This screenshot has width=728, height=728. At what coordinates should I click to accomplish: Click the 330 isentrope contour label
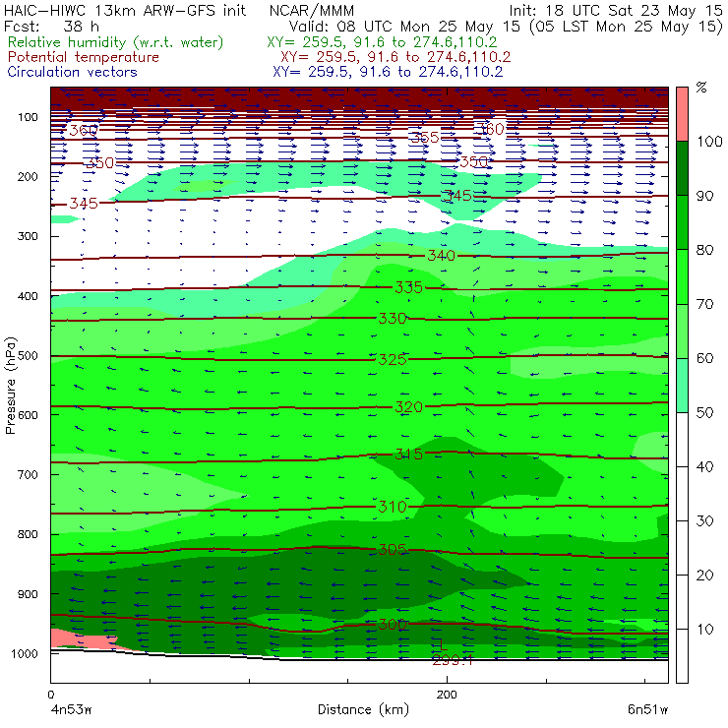click(x=393, y=319)
